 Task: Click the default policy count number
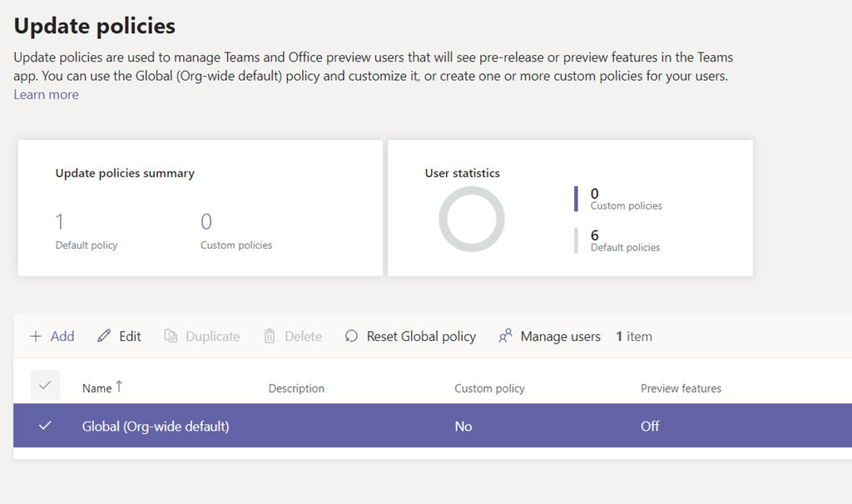[59, 222]
